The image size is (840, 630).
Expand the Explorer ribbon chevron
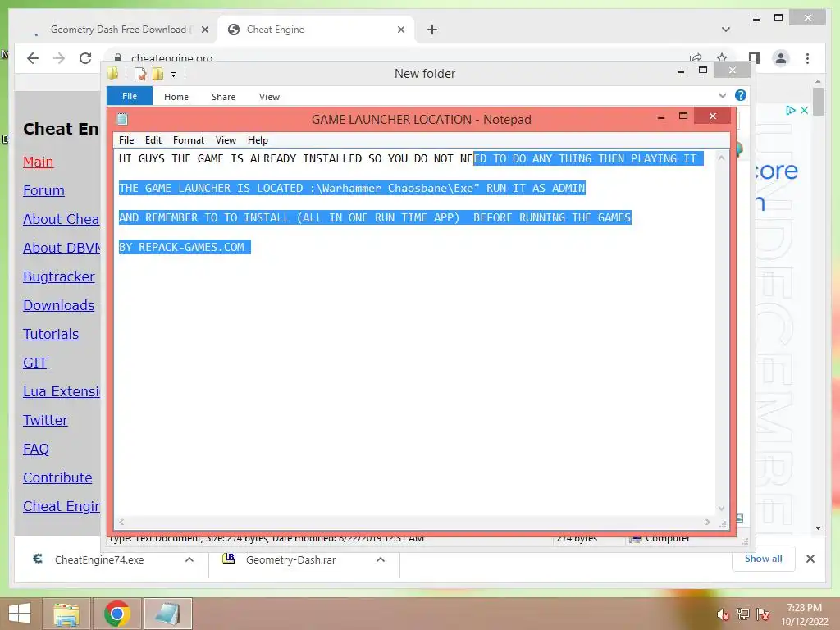click(722, 95)
